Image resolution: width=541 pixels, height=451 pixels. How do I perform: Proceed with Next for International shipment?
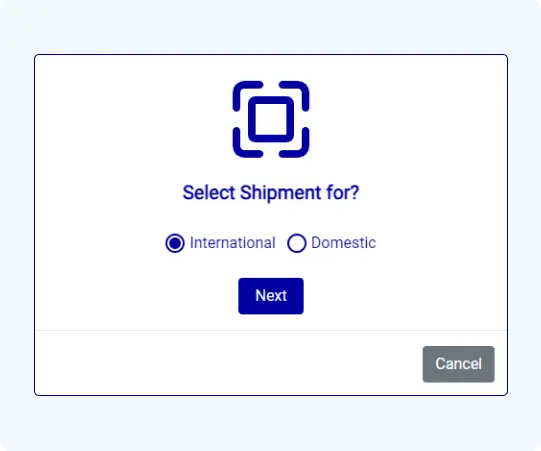(x=271, y=296)
